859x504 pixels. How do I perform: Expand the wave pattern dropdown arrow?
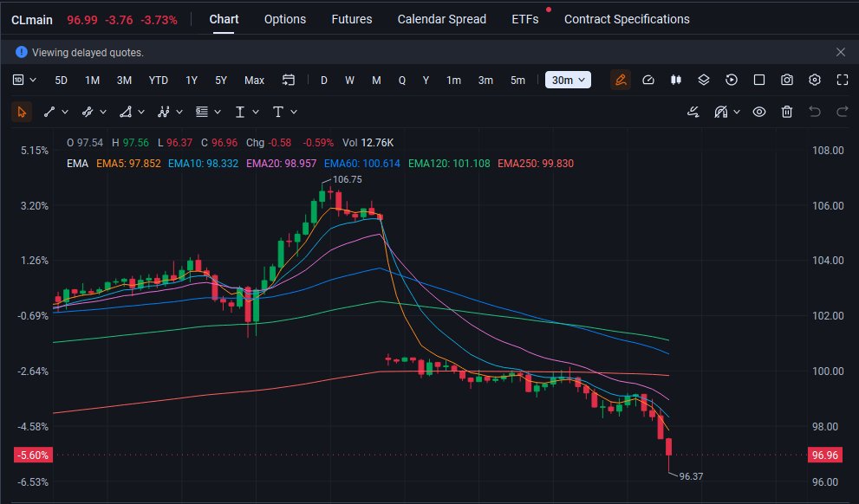tap(179, 112)
